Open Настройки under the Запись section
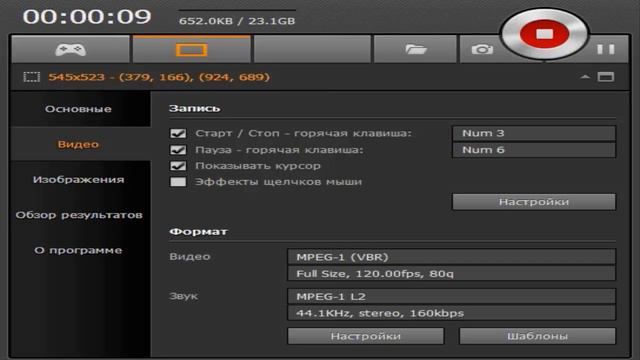Viewport: 640px width, 360px height. point(534,202)
